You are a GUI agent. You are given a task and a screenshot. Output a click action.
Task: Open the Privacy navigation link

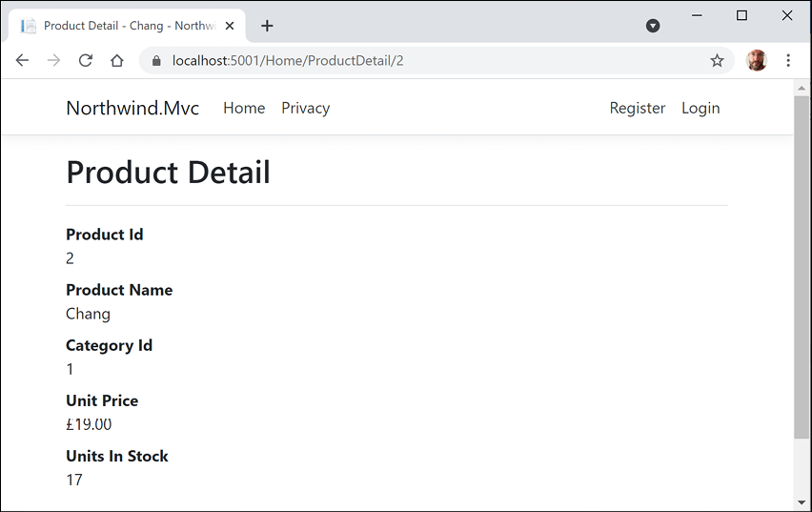tap(305, 108)
